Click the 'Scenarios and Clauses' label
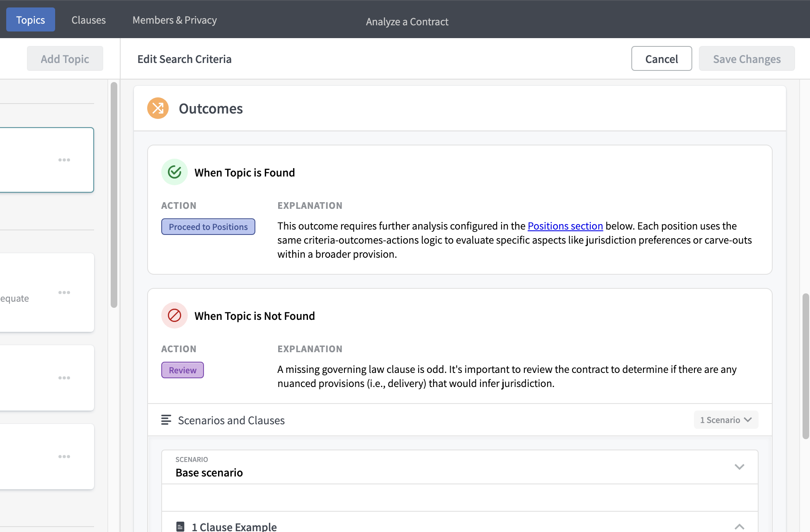 (231, 420)
